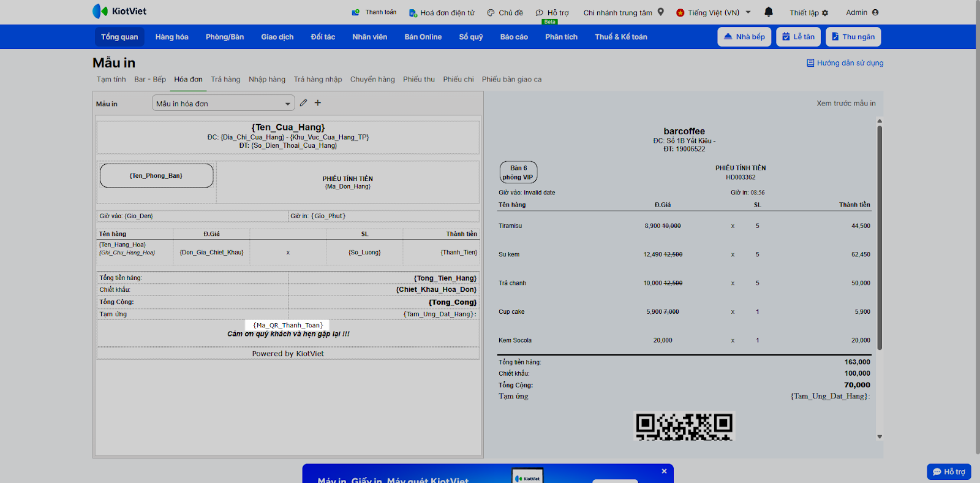980x483 pixels.
Task: Open Đối tác menu
Action: [x=323, y=37]
